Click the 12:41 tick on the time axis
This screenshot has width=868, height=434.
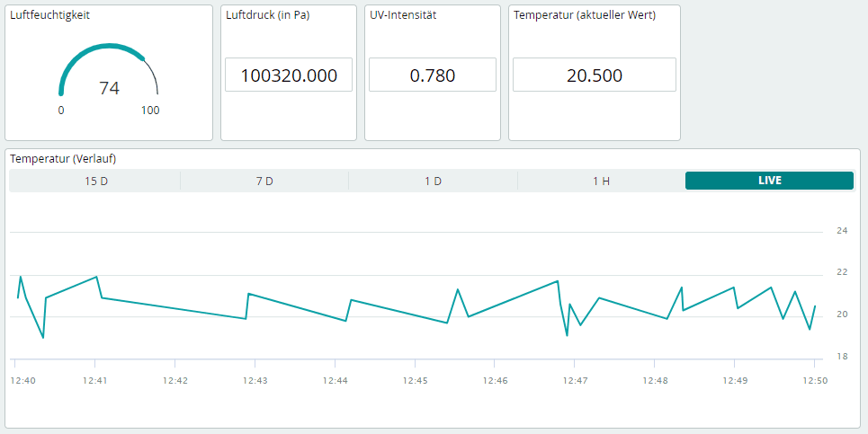(x=95, y=381)
